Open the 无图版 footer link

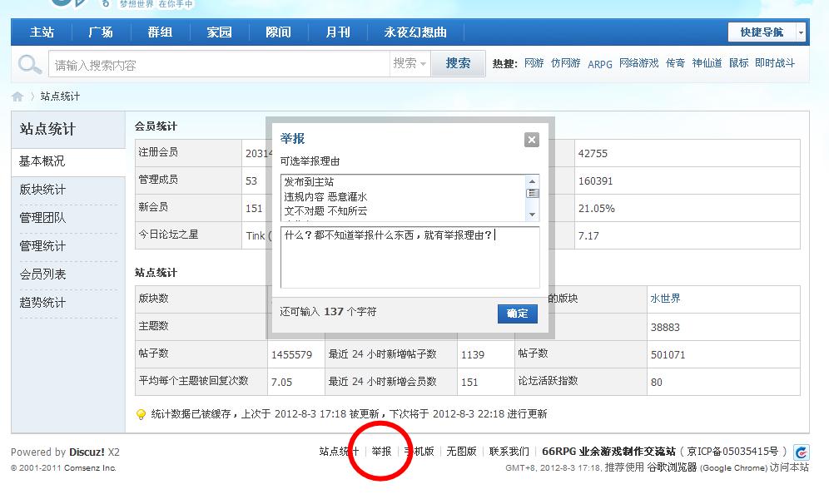(462, 451)
